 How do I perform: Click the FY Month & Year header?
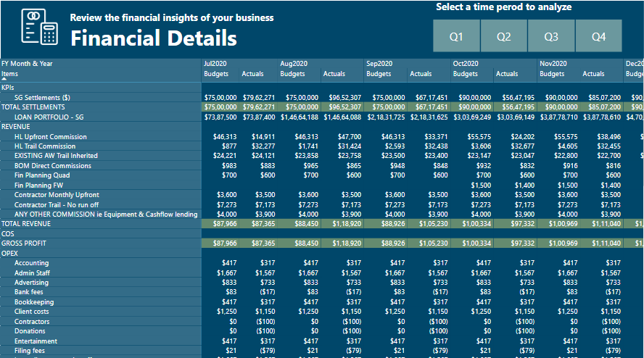(x=27, y=64)
